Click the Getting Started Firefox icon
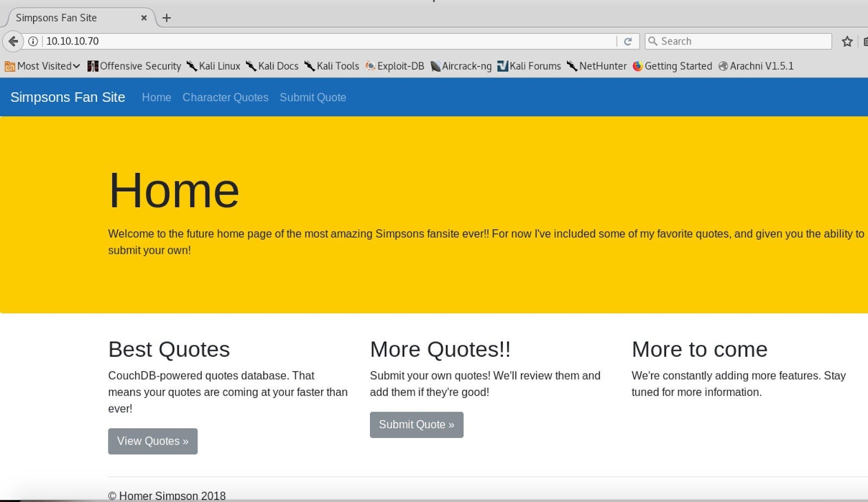 click(637, 66)
